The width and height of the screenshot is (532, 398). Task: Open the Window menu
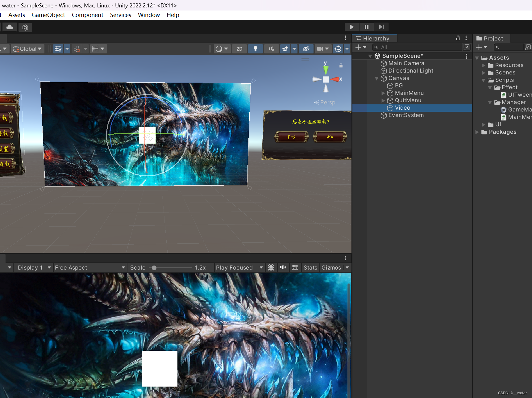pos(149,15)
